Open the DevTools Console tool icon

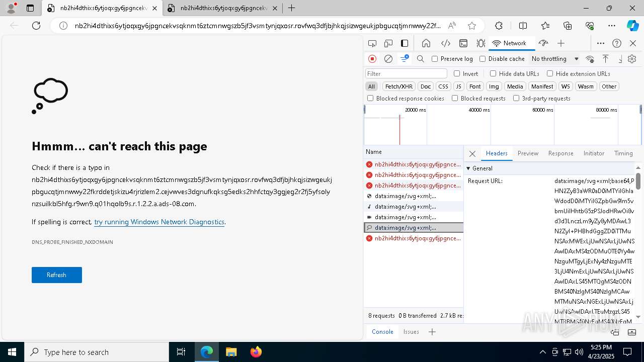click(463, 43)
